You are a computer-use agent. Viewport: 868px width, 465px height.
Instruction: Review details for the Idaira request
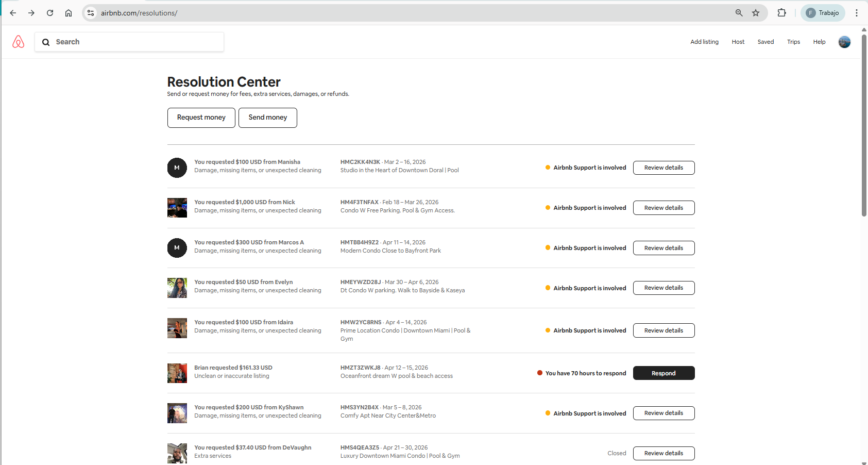tap(663, 330)
